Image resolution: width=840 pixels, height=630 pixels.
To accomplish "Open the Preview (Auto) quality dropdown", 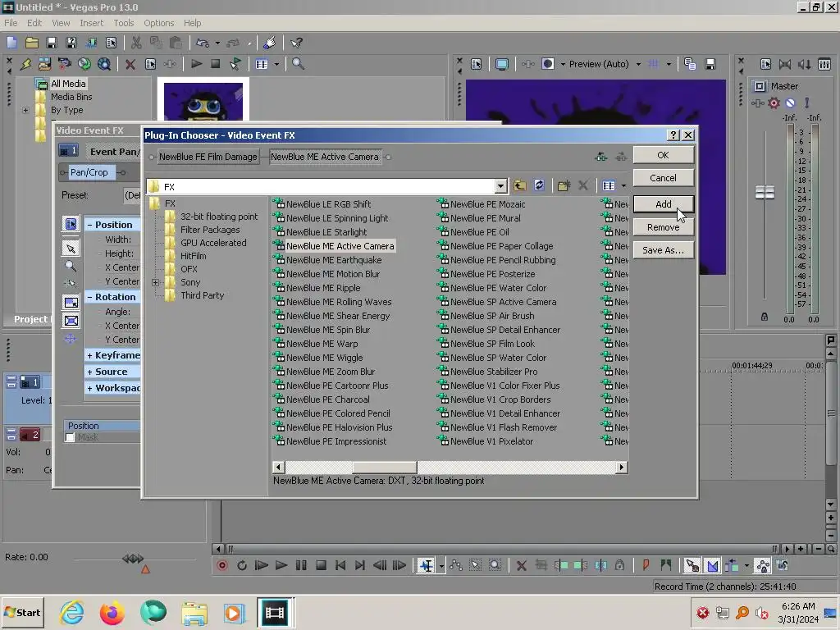I will point(638,64).
